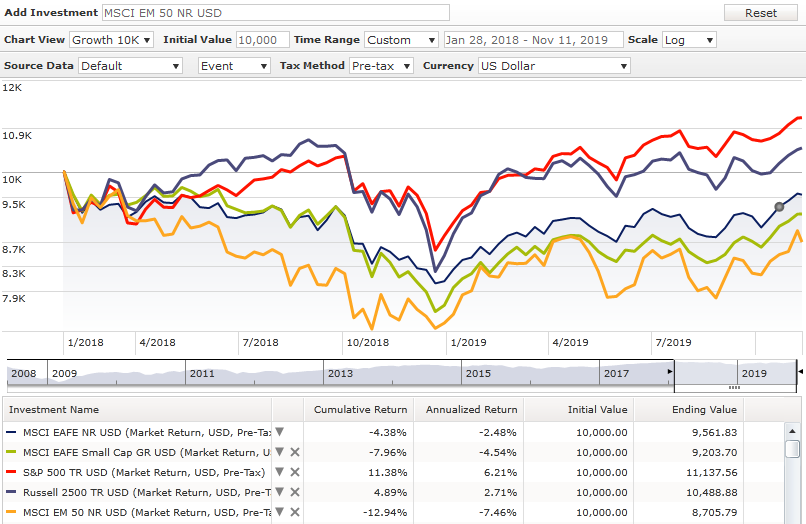Screen dimensions: 806x524
Task: Open the Chart View dropdown
Action: pyautogui.click(x=112, y=40)
